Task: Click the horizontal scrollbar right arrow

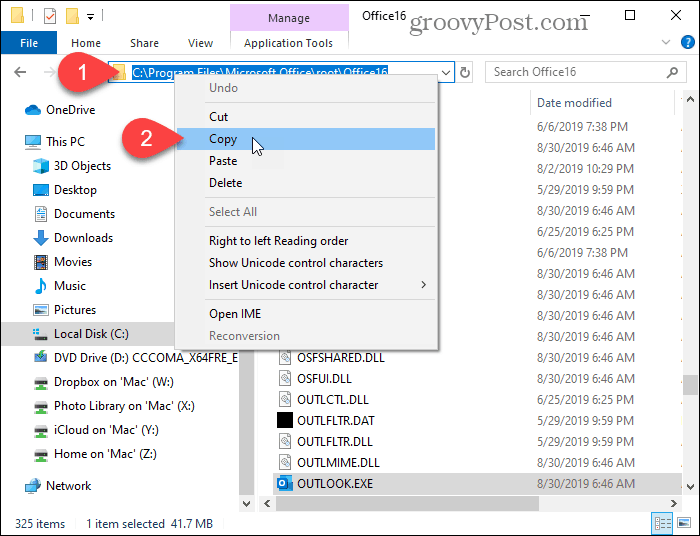Action: coord(674,503)
